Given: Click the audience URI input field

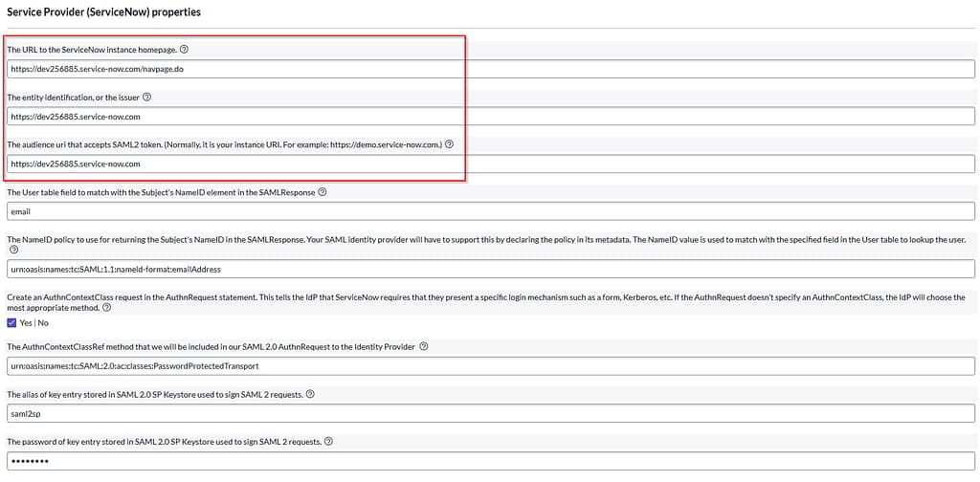Looking at the screenshot, I should pyautogui.click(x=491, y=164).
